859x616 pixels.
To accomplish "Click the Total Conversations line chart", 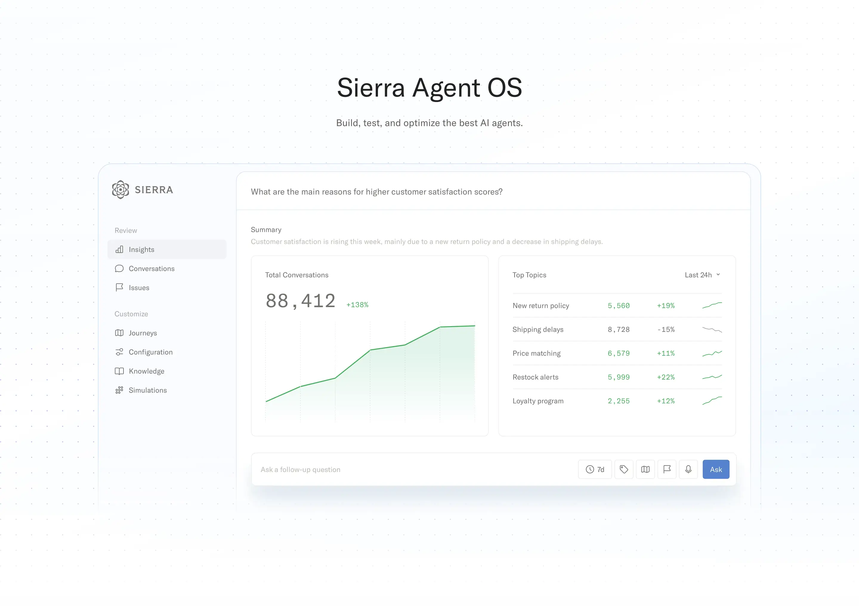I will 370,372.
